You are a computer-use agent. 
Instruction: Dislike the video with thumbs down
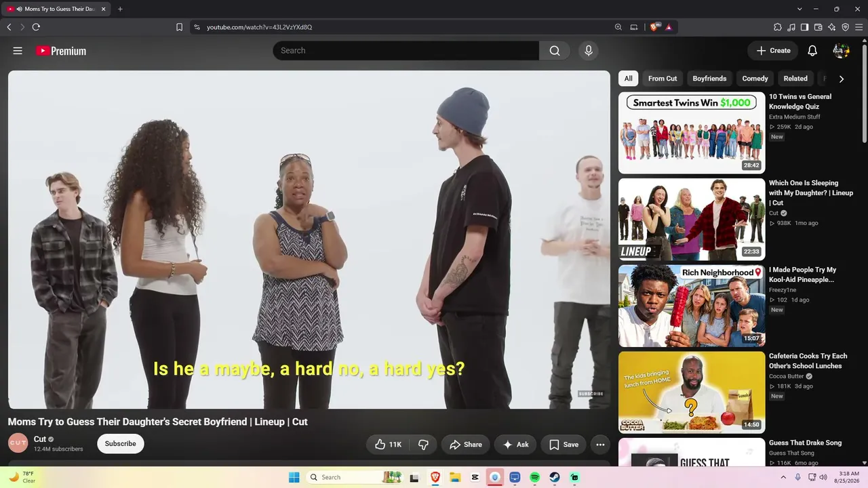click(x=423, y=445)
